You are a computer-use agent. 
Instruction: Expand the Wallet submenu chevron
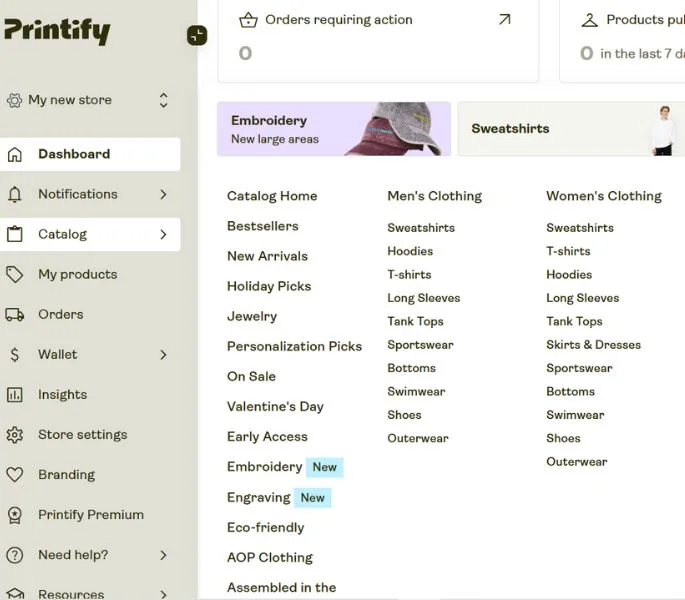163,354
